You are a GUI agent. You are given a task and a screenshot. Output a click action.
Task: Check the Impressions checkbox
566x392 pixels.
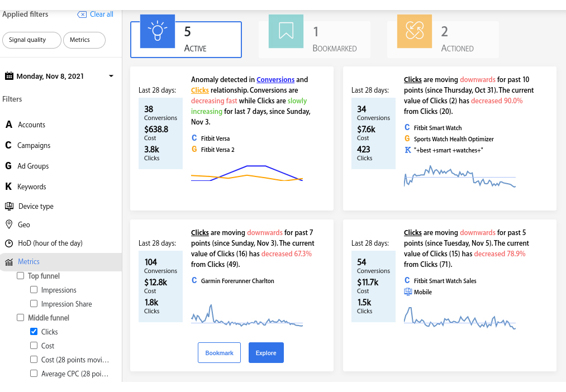[34, 290]
